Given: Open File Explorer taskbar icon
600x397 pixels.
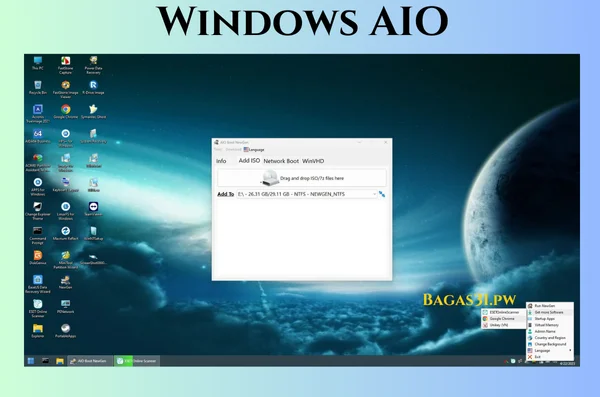Looking at the screenshot, I should [60, 361].
